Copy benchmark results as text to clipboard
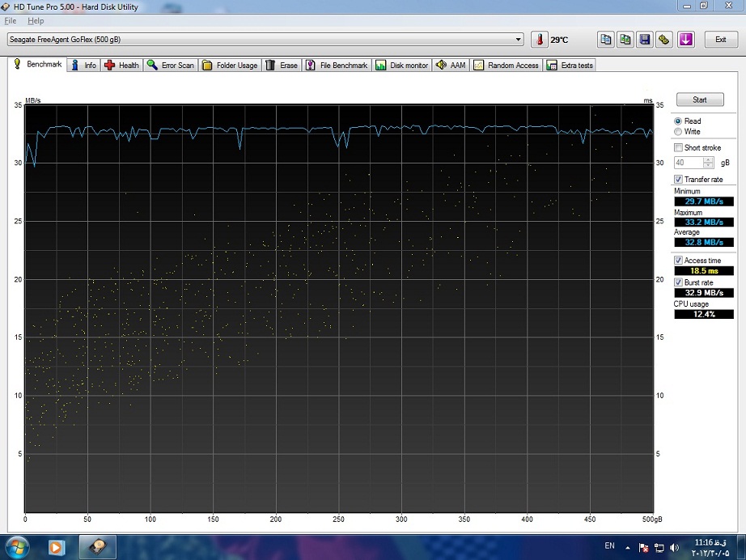This screenshot has width=746, height=560. [606, 40]
